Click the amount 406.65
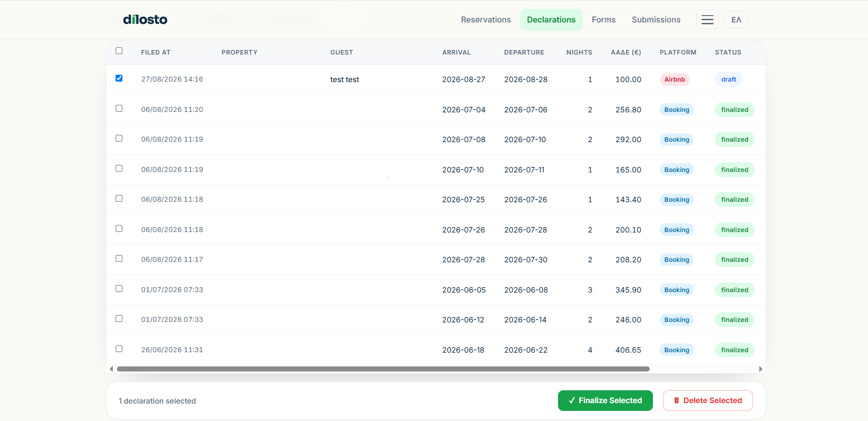868x421 pixels. [628, 350]
